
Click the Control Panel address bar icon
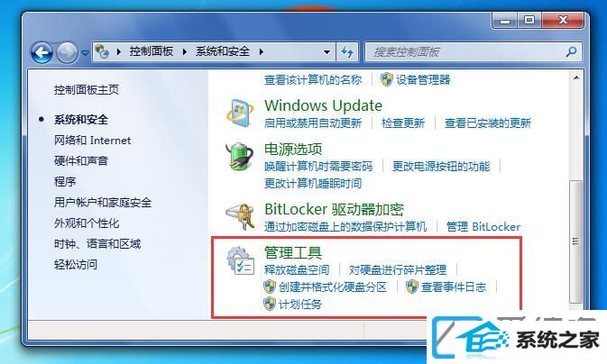102,51
